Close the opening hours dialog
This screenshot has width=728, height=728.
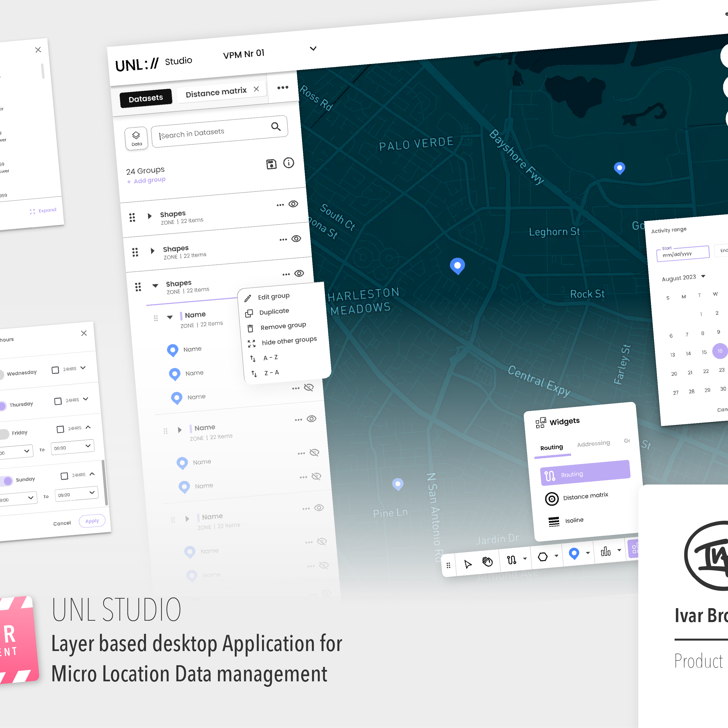coord(84,333)
